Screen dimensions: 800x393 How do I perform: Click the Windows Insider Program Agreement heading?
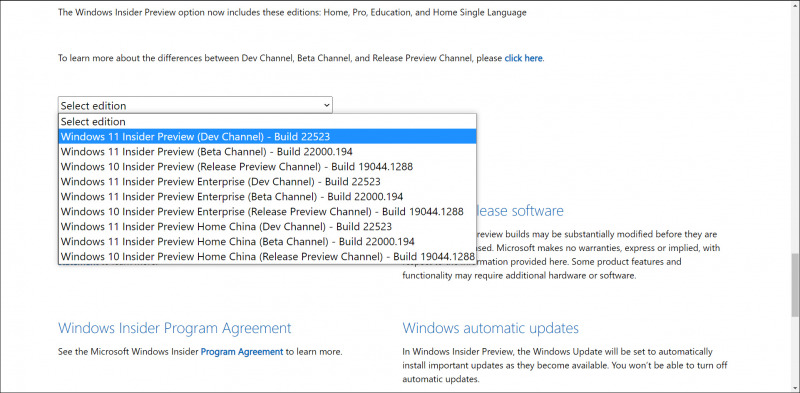click(174, 328)
